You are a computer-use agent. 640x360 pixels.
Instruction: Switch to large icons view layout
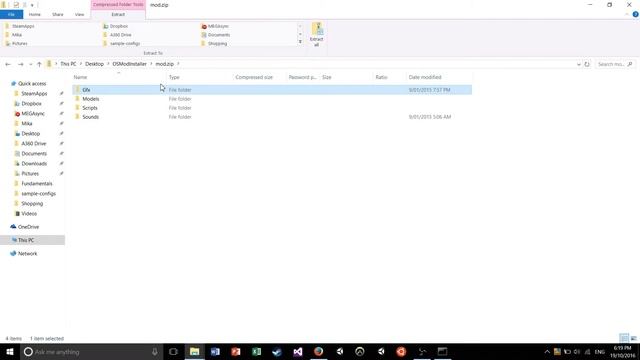[x=633, y=338]
